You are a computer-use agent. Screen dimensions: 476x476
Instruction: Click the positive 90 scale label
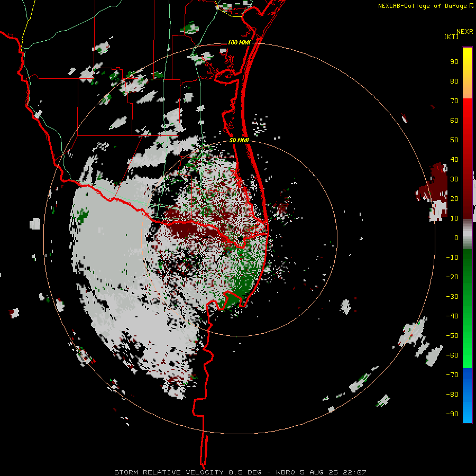pyautogui.click(x=454, y=62)
